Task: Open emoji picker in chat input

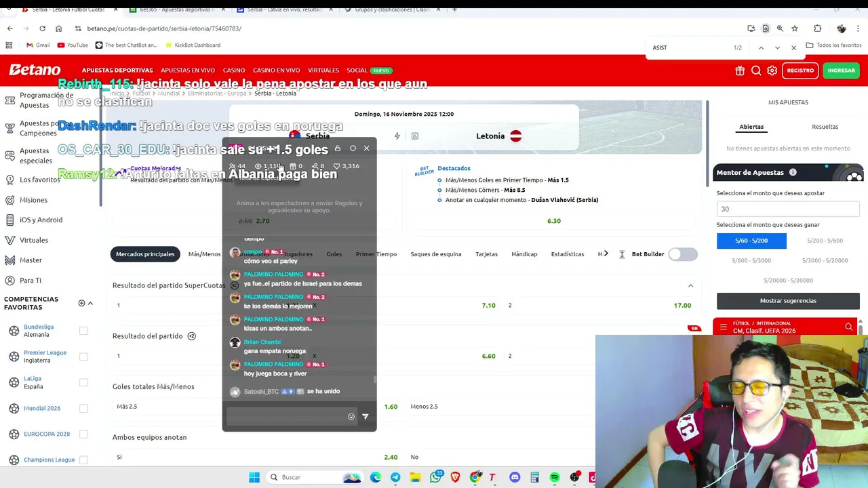Action: click(x=351, y=417)
